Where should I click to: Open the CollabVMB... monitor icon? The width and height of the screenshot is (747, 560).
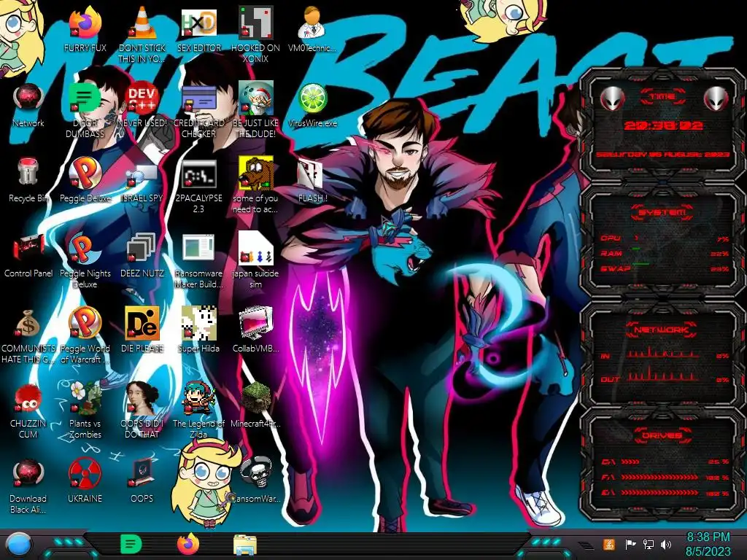point(256,324)
